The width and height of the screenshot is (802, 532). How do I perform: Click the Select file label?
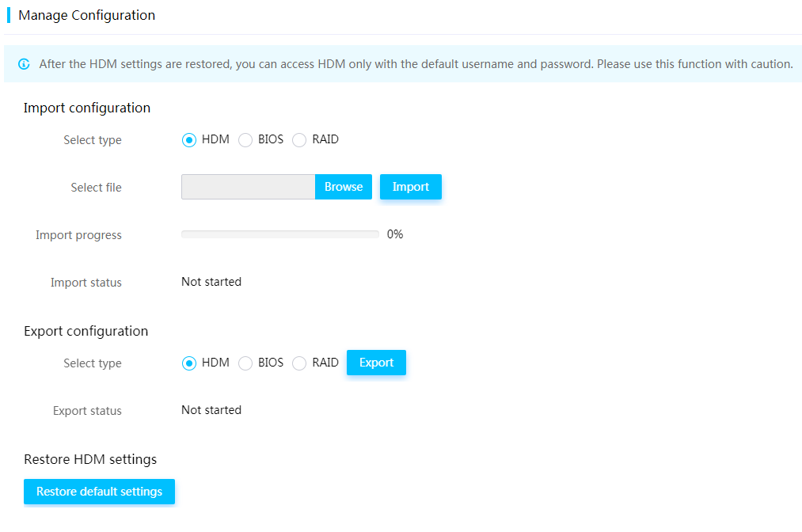pyautogui.click(x=96, y=188)
